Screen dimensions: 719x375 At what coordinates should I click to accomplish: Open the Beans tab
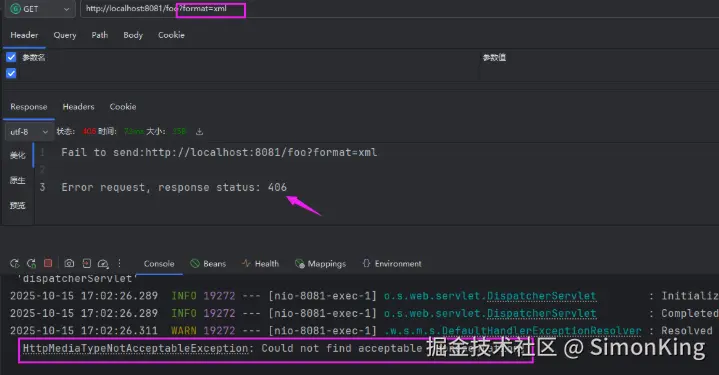(208, 264)
